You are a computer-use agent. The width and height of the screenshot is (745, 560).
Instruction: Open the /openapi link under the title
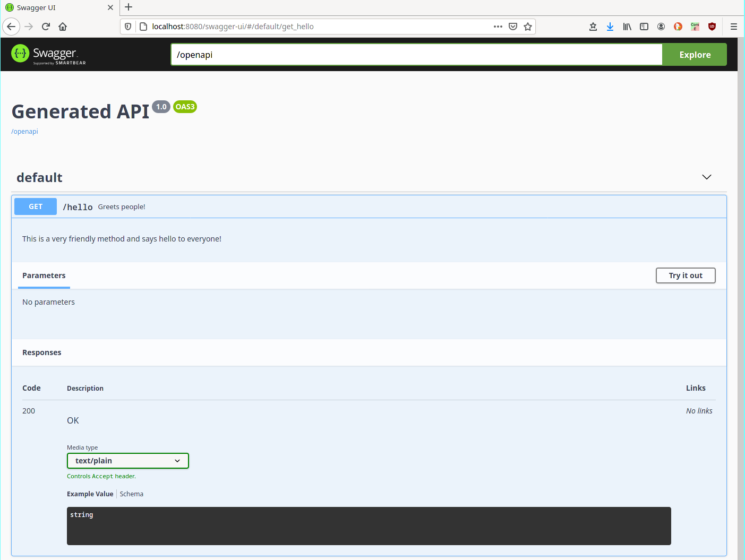(24, 132)
